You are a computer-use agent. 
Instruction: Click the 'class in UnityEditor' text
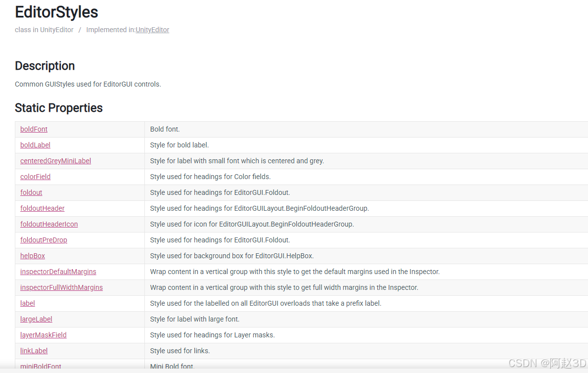44,30
